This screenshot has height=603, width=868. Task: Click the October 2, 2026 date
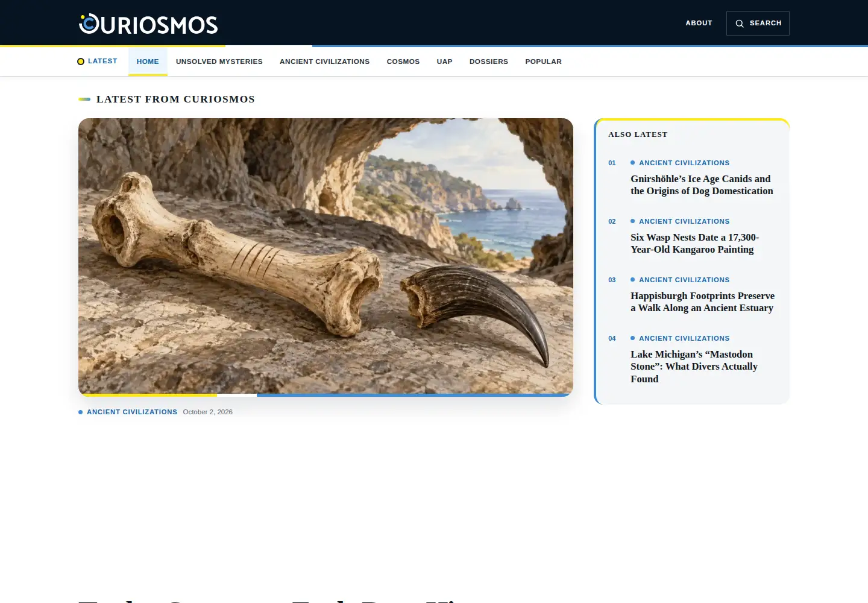pos(207,412)
